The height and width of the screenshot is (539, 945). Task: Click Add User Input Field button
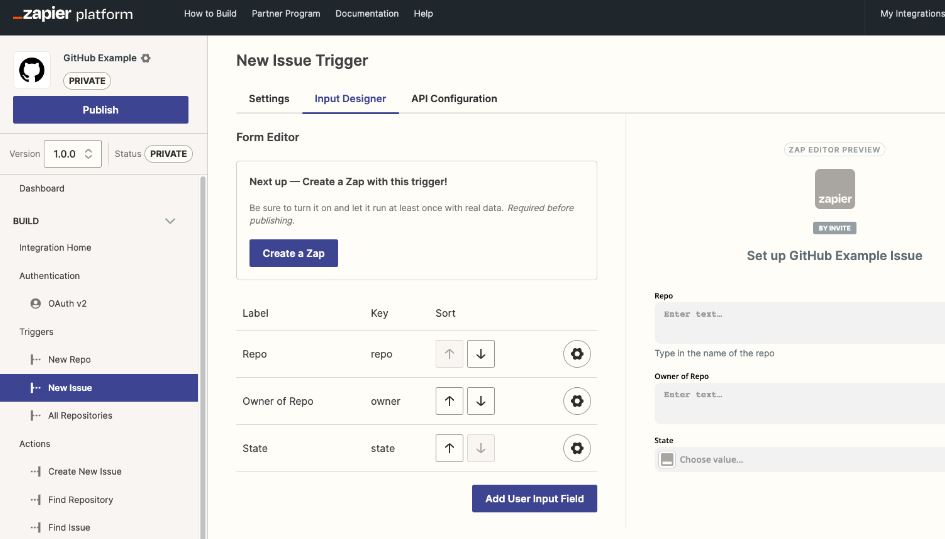pos(535,499)
